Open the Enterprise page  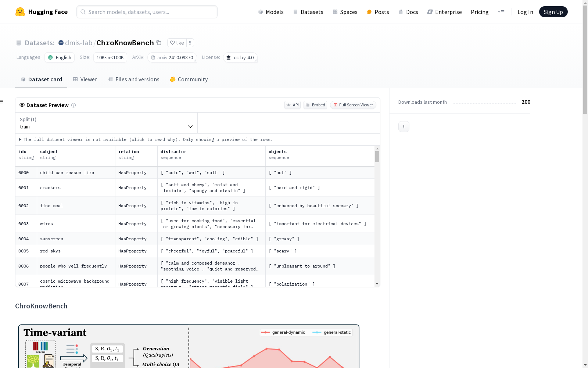pos(445,12)
